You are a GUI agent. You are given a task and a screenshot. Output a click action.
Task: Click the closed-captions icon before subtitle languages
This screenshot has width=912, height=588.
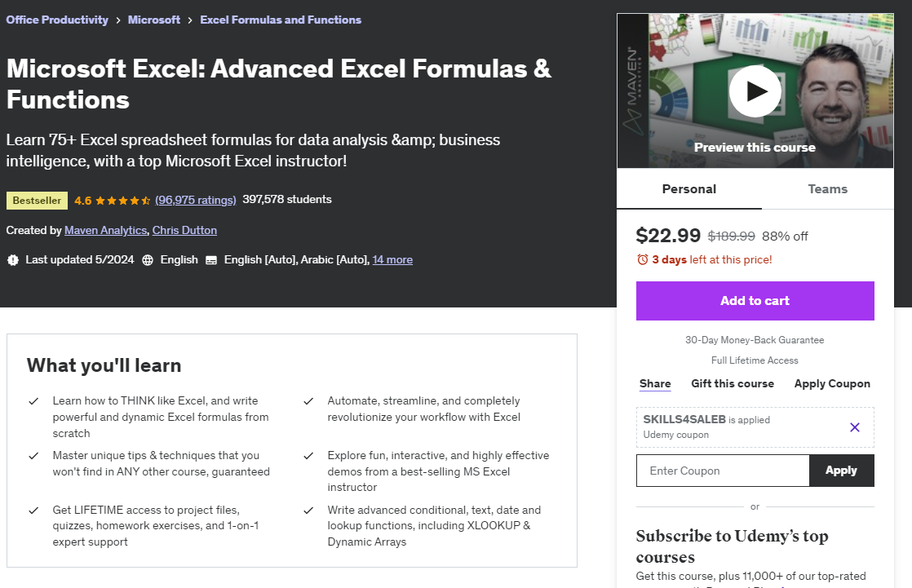pos(212,259)
